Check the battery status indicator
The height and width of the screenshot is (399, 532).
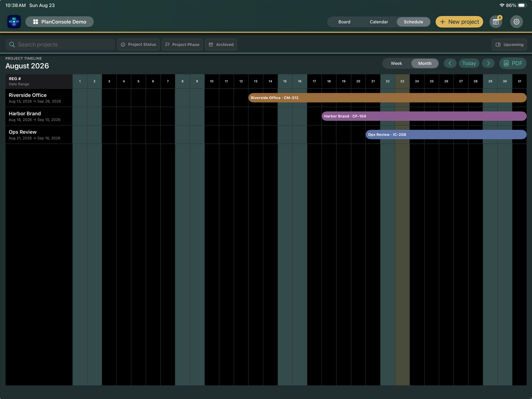tap(522, 5)
